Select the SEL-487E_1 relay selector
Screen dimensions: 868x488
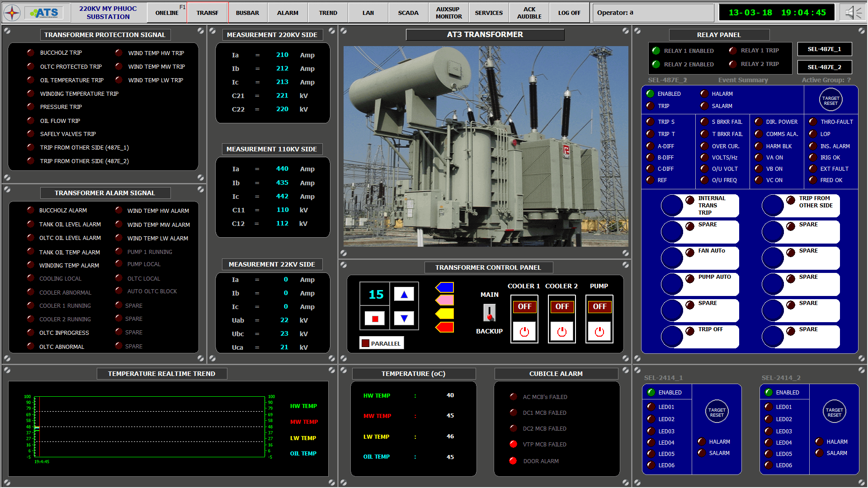824,49
